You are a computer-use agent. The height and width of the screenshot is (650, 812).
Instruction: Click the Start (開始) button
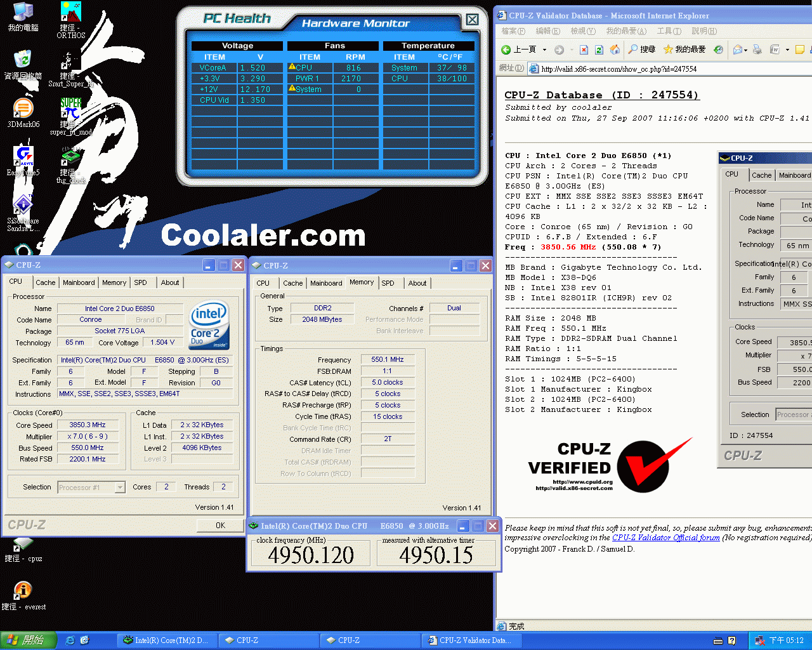29,640
